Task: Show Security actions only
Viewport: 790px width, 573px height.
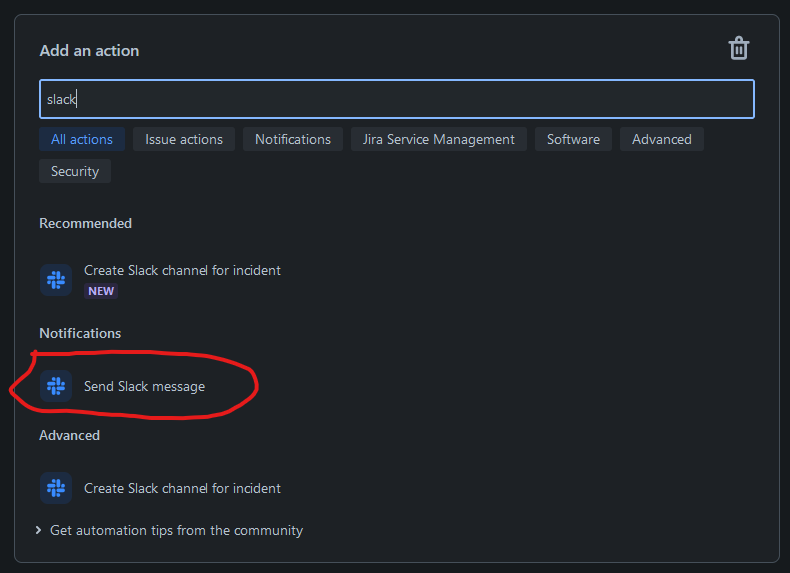Action: [x=75, y=171]
